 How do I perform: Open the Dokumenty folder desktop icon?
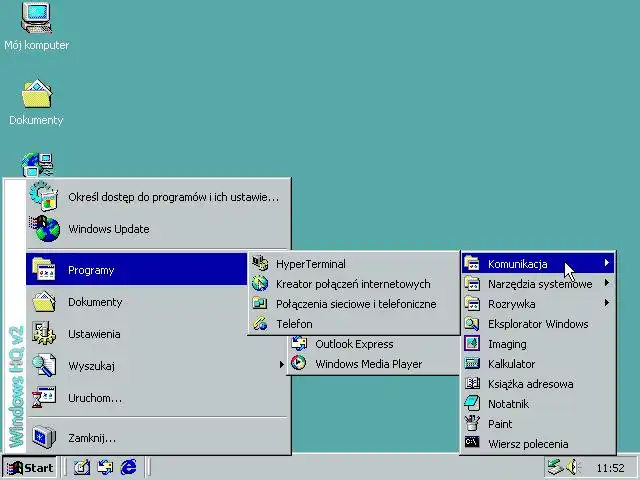pos(37,94)
